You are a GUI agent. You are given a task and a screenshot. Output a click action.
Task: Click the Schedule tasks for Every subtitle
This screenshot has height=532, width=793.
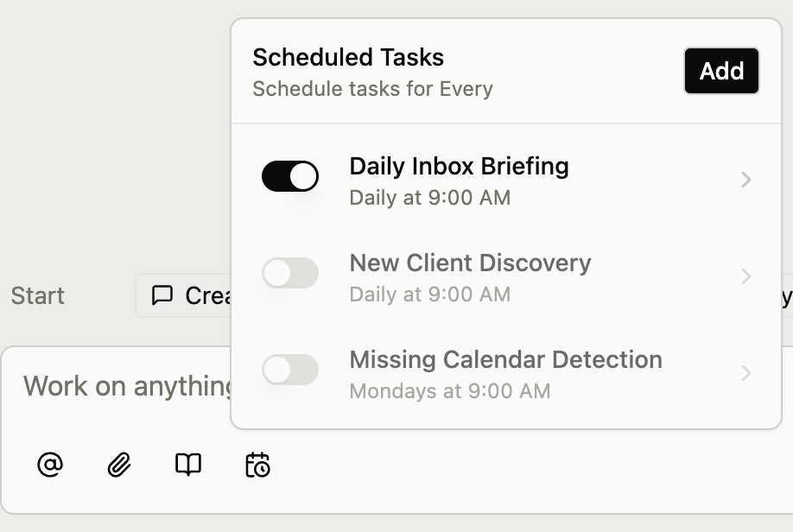pos(372,89)
